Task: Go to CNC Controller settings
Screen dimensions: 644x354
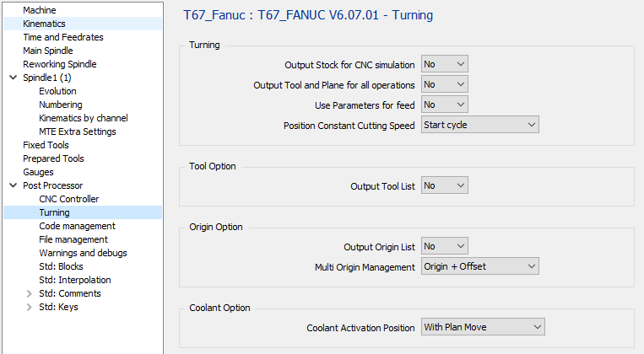Action: [x=68, y=199]
